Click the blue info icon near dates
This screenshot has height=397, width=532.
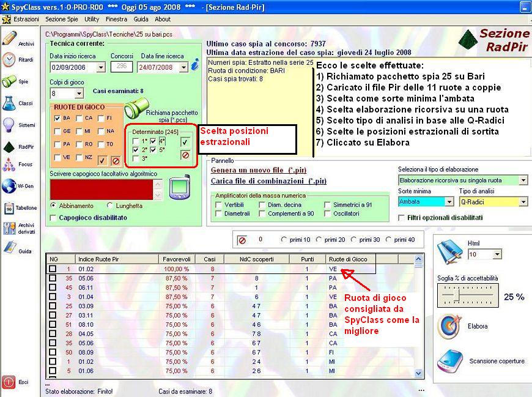(195, 64)
